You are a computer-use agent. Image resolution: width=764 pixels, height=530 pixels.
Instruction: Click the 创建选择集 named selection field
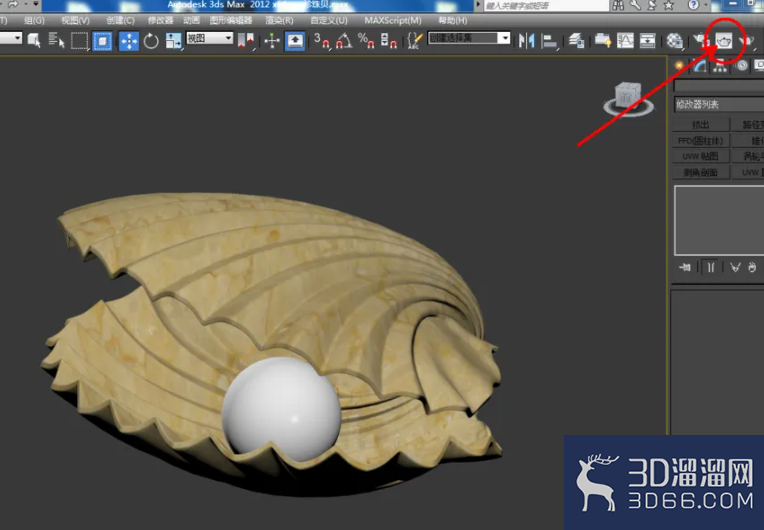(463, 38)
